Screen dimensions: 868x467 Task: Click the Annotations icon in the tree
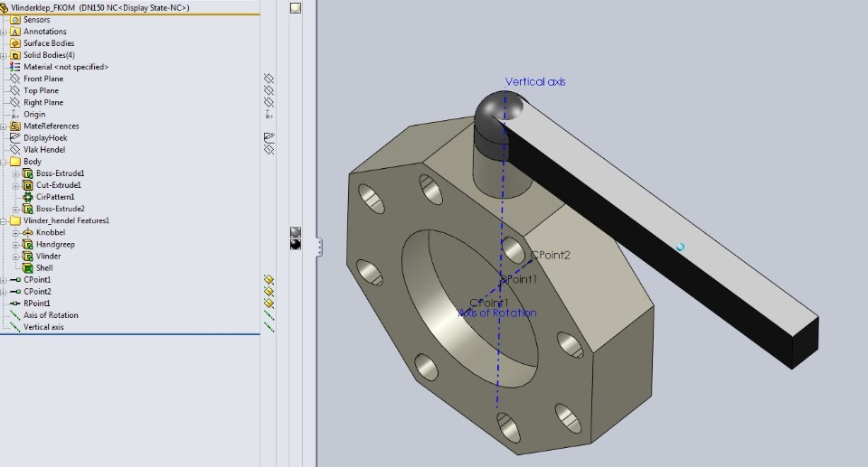coord(15,32)
